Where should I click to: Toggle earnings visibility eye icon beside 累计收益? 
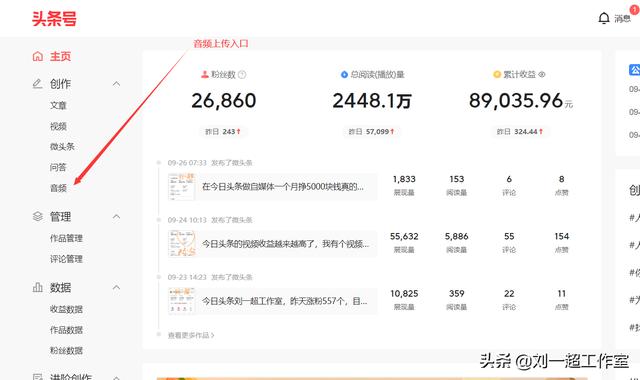coord(542,75)
